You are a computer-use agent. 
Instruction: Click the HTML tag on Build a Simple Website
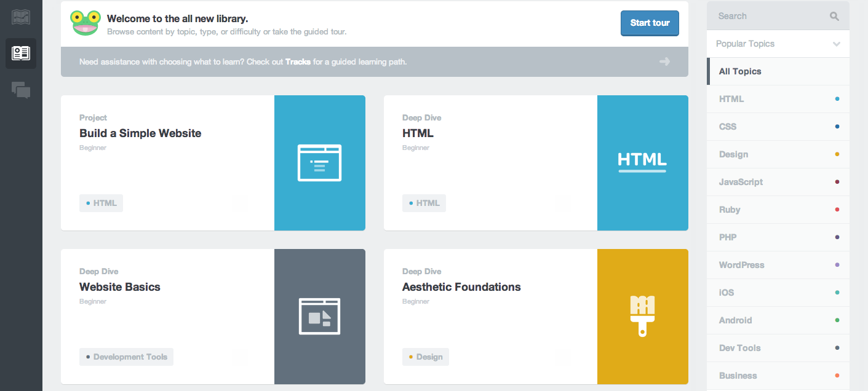click(102, 203)
